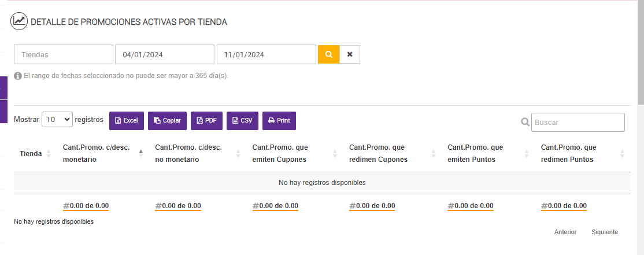Click the chart icon beside page title
This screenshot has width=644, height=255.
click(19, 21)
